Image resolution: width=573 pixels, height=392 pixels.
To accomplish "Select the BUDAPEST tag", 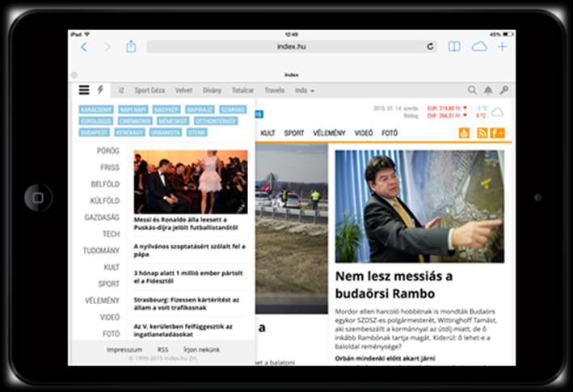I will [x=95, y=133].
